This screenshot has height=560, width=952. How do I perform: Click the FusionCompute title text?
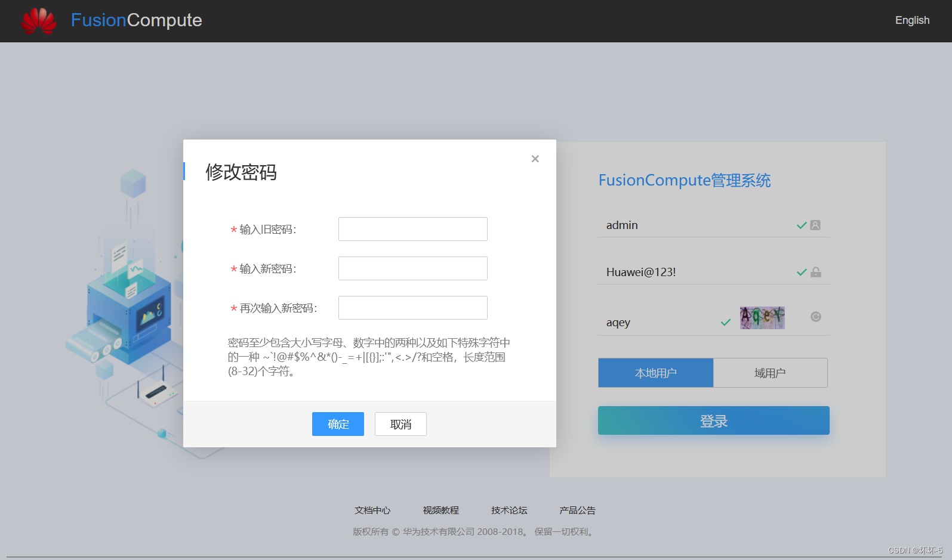point(136,20)
